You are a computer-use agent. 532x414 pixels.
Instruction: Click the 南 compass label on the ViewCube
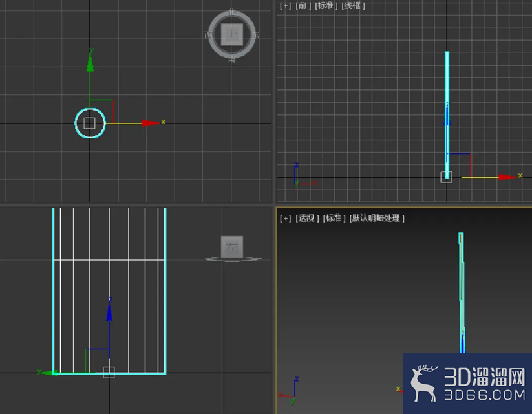tap(232, 59)
